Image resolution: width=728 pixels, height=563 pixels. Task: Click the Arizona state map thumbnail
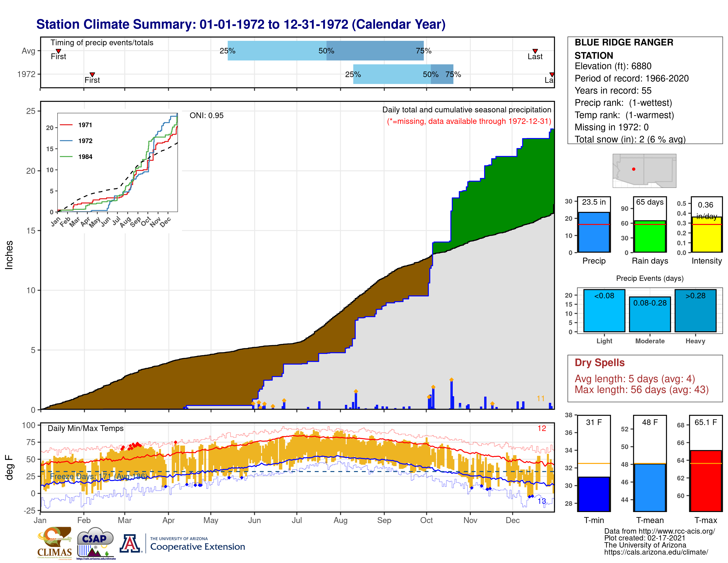644,170
